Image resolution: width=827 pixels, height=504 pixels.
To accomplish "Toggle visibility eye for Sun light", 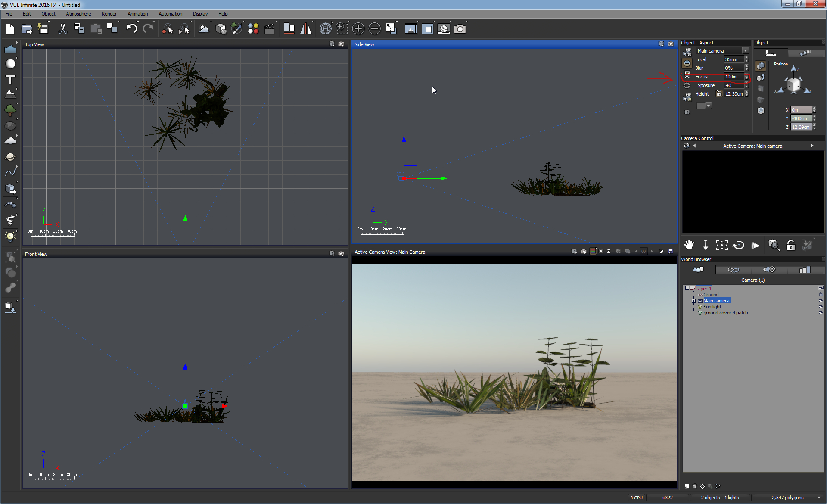I will click(821, 307).
